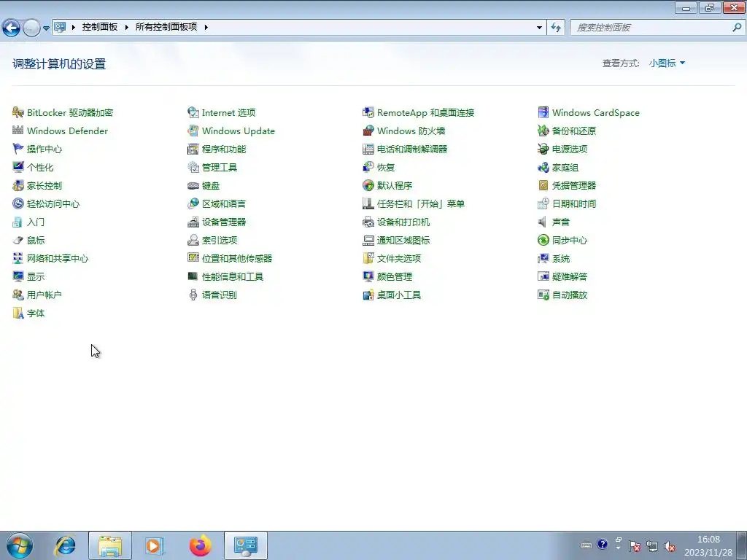Click the 入门 link
Image resolution: width=747 pixels, height=560 pixels.
36,222
